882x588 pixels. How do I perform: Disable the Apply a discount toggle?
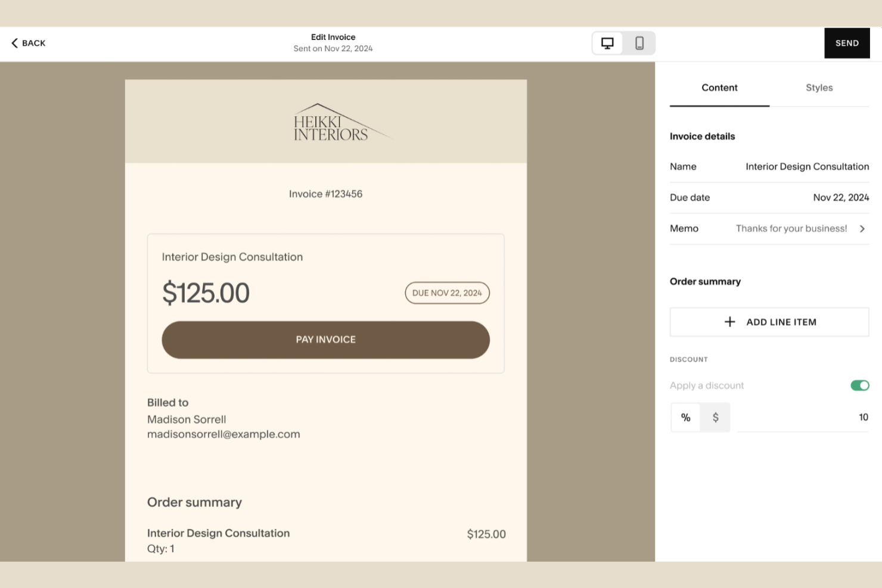(859, 385)
